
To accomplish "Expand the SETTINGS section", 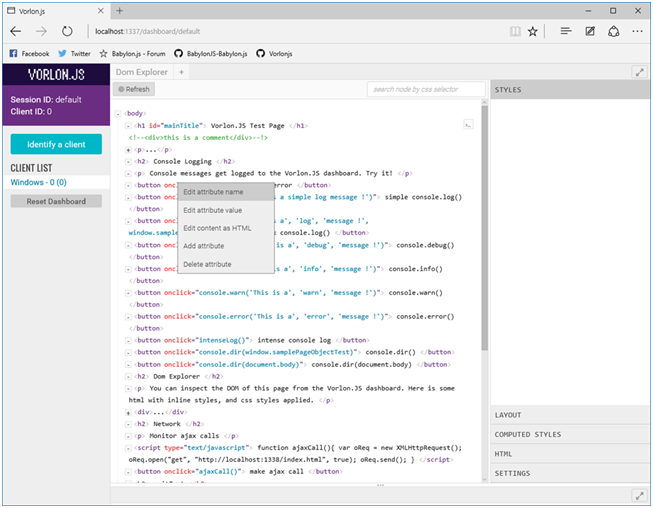I will [570, 473].
